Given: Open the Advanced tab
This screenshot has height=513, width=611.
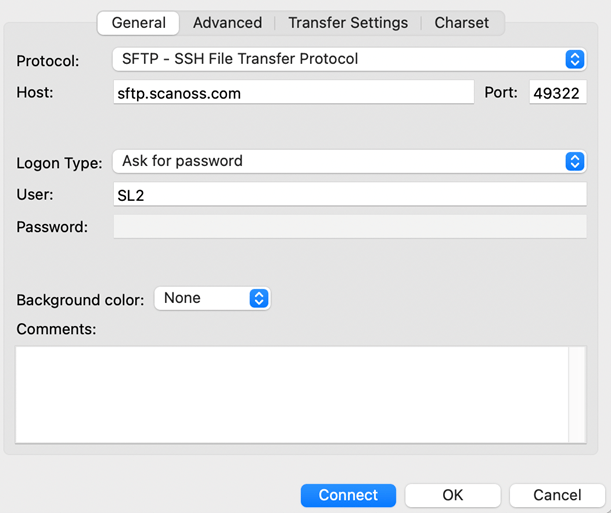Looking at the screenshot, I should click(x=228, y=23).
